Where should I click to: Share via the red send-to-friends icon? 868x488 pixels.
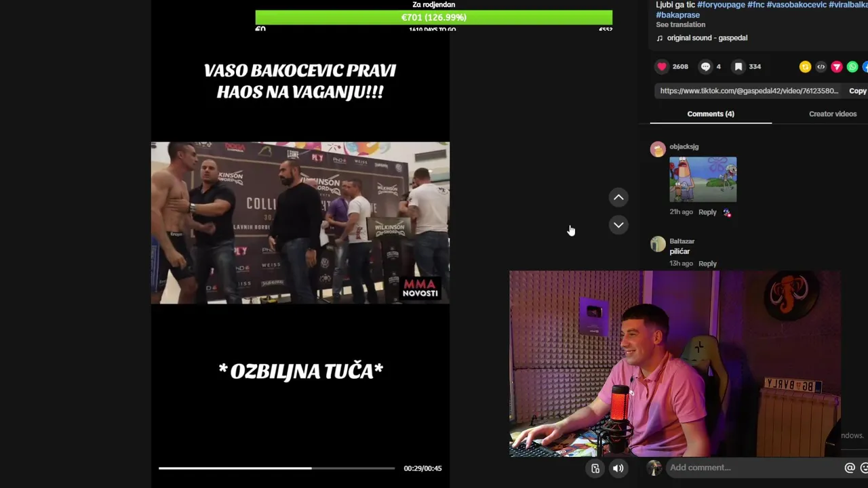[837, 66]
